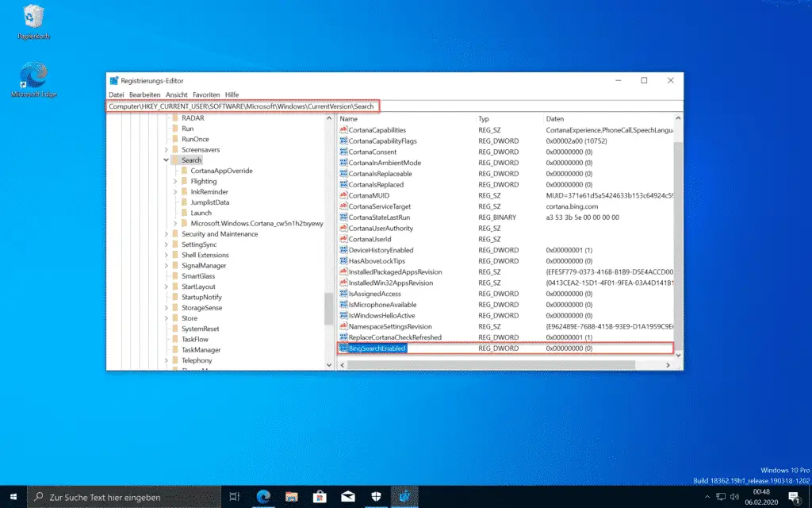Click the values pane horizontal scrollbar
Screen dimensions: 812x508
point(491,365)
